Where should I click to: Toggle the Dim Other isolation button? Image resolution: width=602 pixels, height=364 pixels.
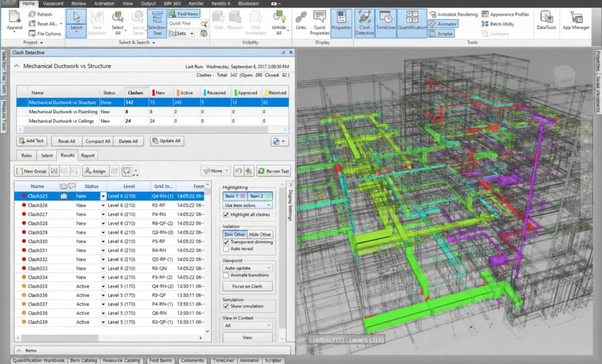pos(235,235)
